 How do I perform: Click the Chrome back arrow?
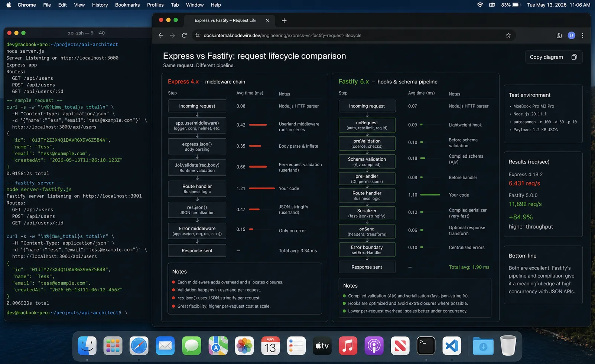[x=161, y=35]
